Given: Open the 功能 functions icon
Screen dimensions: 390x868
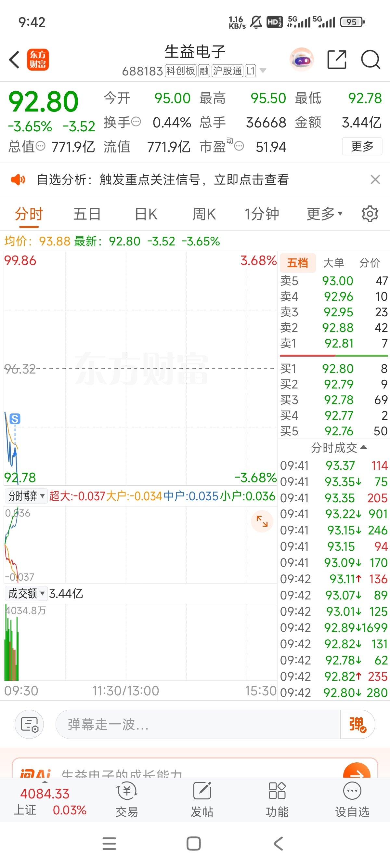Looking at the screenshot, I should [x=277, y=800].
